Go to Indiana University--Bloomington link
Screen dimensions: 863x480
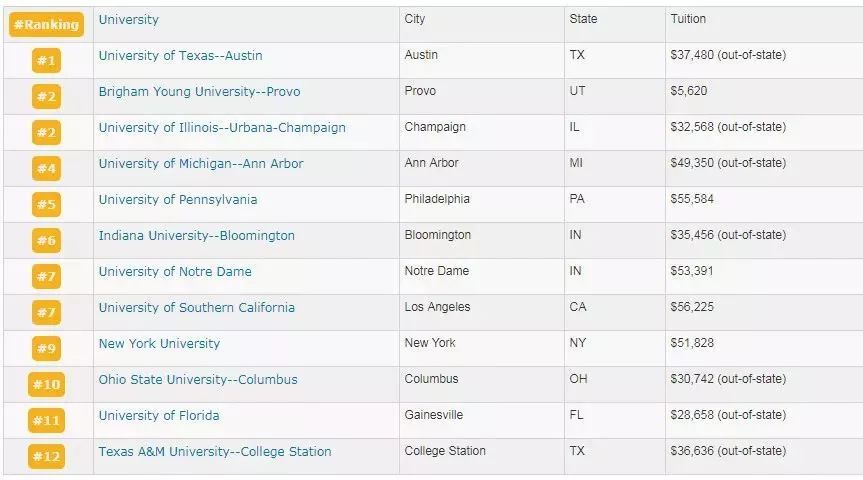coord(196,236)
